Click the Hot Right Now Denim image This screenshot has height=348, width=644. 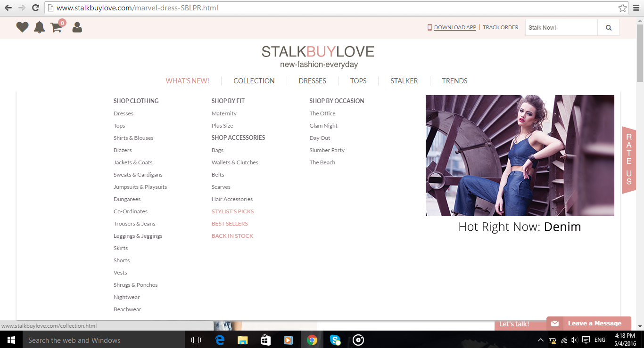(x=520, y=155)
